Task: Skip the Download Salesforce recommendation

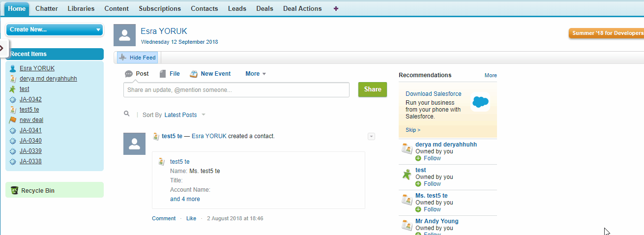Action: [x=413, y=130]
